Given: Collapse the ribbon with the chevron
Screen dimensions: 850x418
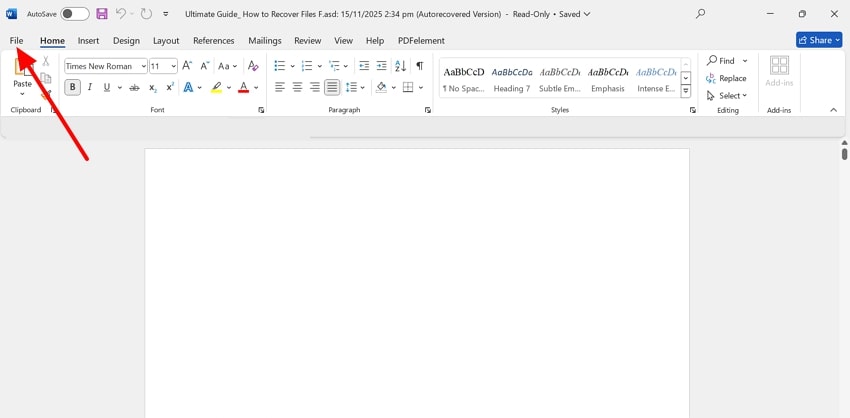Looking at the screenshot, I should (x=834, y=110).
